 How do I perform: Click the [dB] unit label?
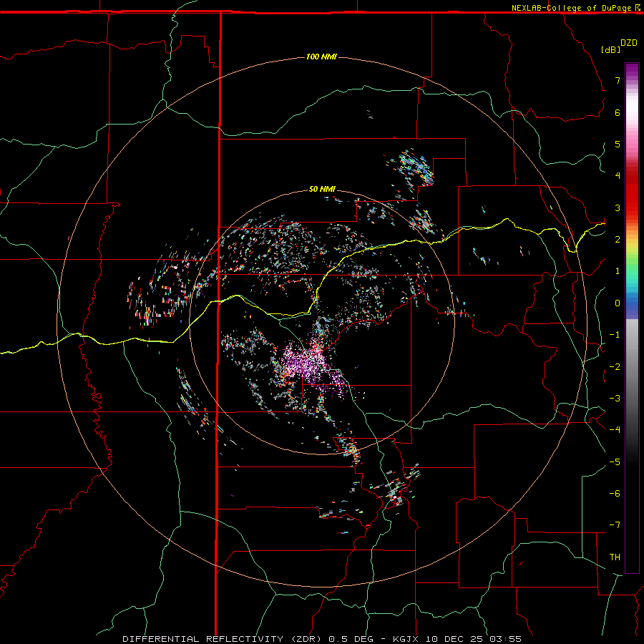pyautogui.click(x=610, y=49)
